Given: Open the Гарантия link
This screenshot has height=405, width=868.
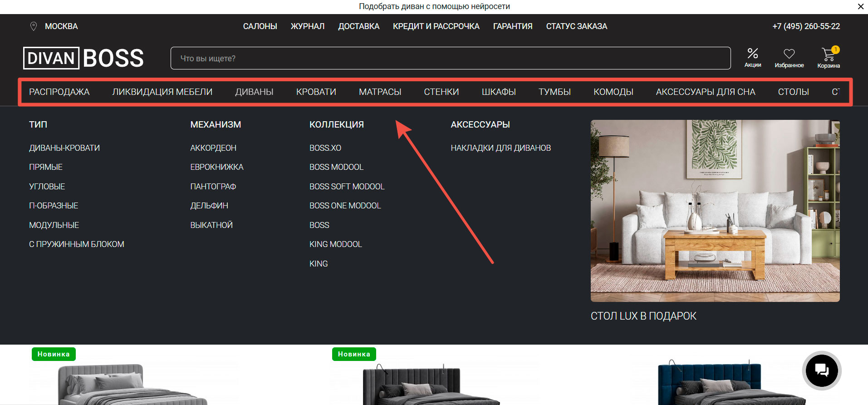Looking at the screenshot, I should 513,26.
